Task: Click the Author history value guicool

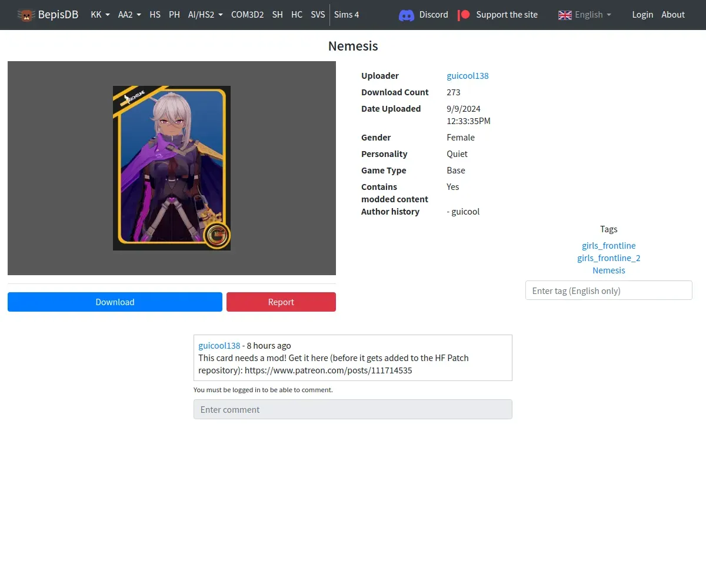Action: pos(463,212)
